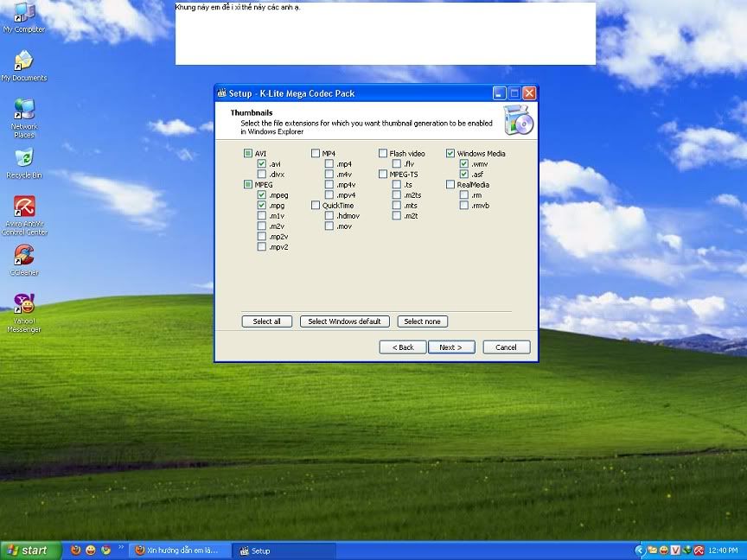Viewport: 747px width, 560px height.
Task: Click the Firefox quick launch icon
Action: [x=76, y=550]
